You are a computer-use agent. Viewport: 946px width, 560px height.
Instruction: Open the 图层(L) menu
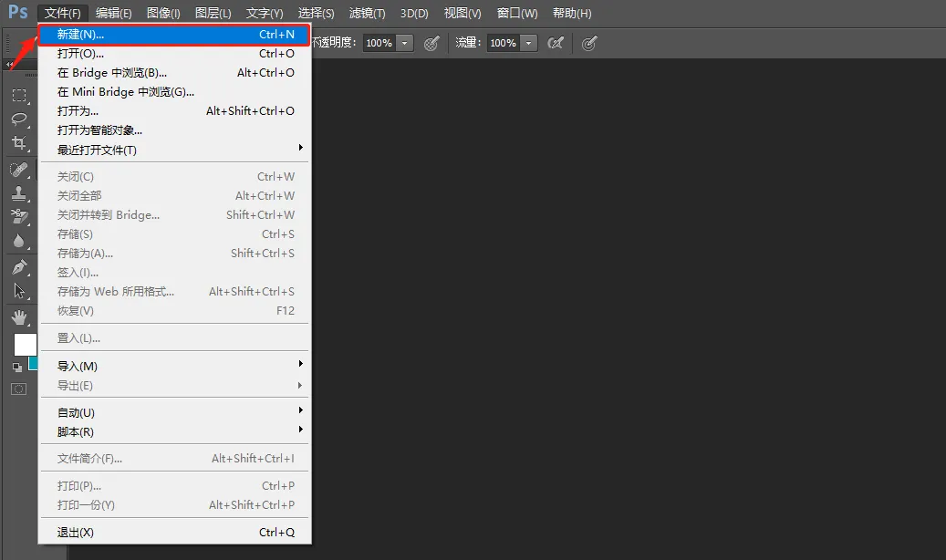click(x=213, y=14)
